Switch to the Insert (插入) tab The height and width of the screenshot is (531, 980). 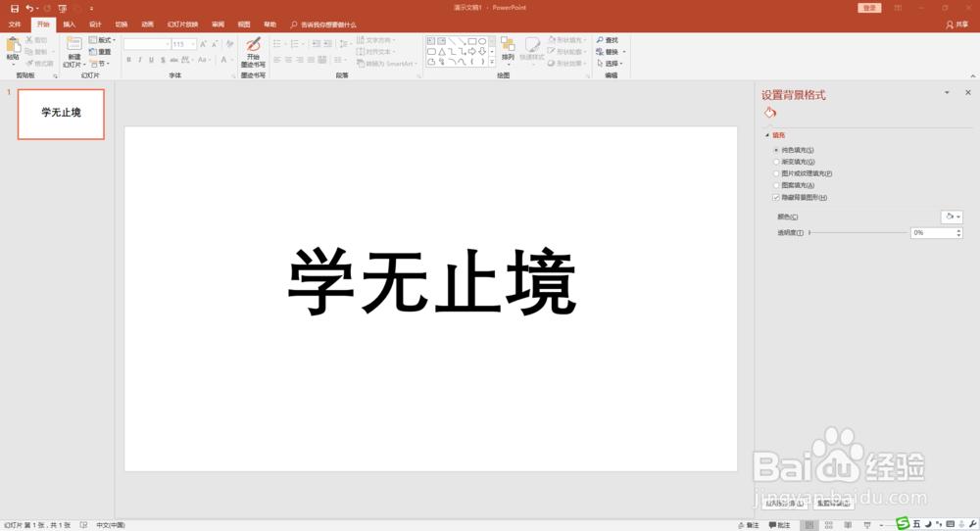tap(69, 24)
